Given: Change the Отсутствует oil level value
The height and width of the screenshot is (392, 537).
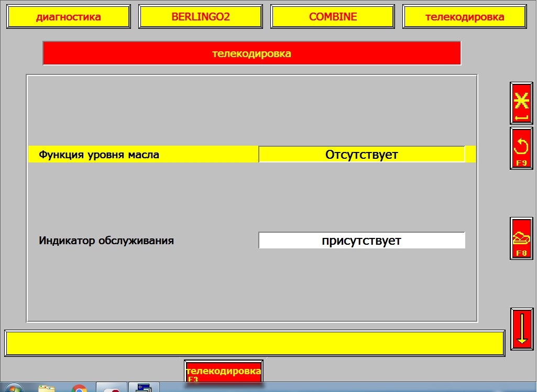Looking at the screenshot, I should point(361,154).
